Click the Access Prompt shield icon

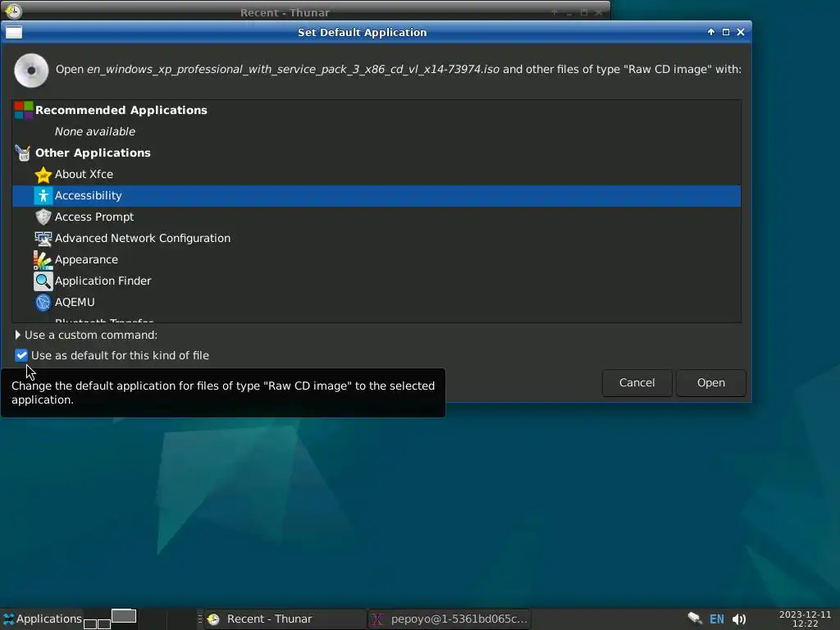click(x=43, y=217)
